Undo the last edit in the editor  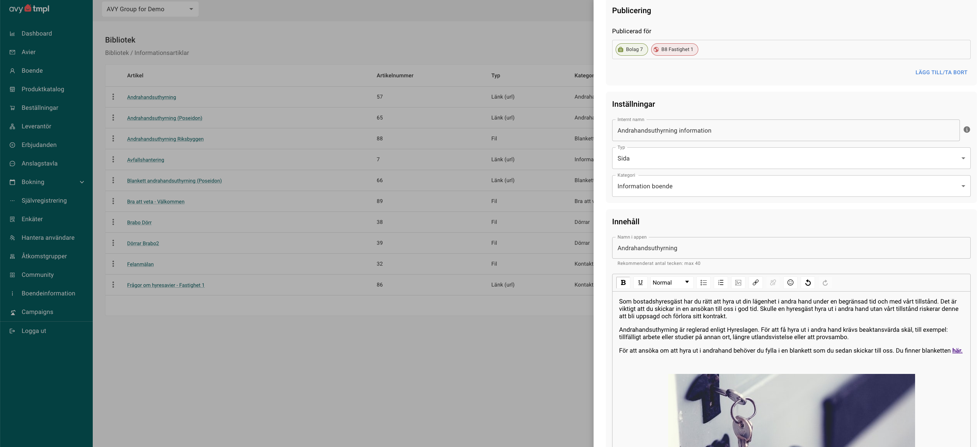(x=808, y=283)
